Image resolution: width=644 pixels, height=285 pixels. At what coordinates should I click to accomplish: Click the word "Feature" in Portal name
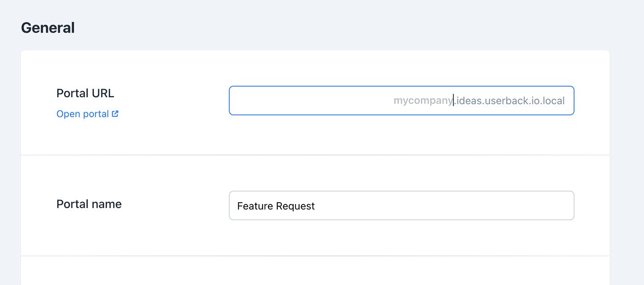tap(255, 206)
